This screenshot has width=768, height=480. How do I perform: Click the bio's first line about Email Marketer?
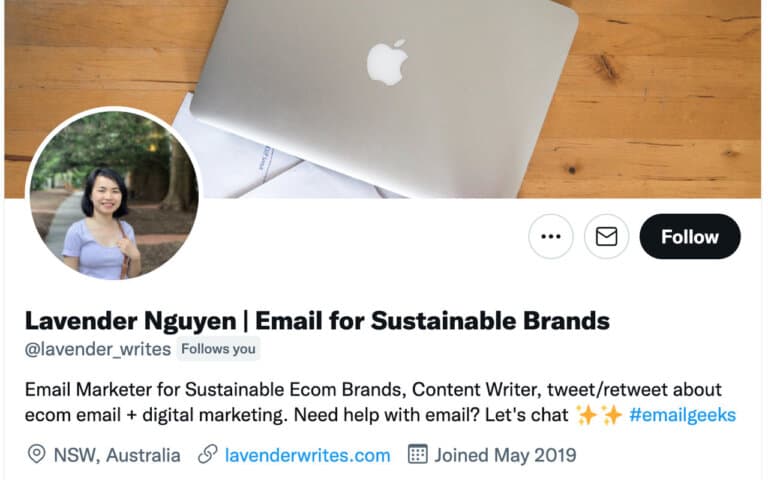click(372, 389)
